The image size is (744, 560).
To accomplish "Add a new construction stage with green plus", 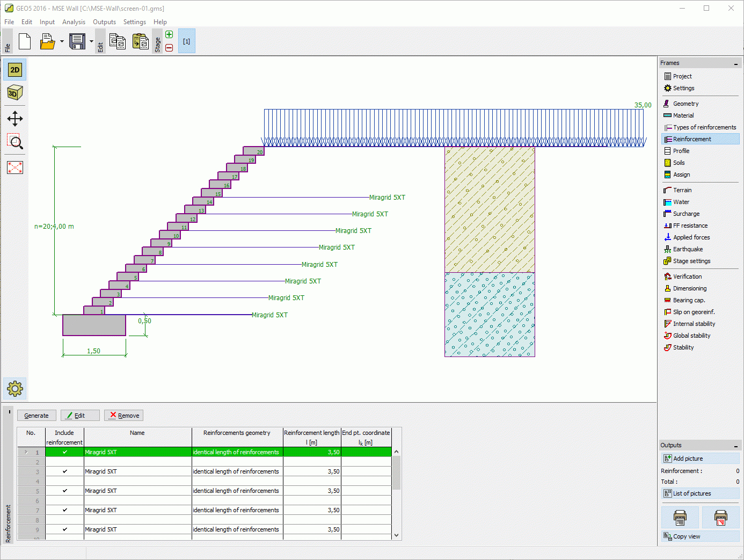I will click(169, 34).
